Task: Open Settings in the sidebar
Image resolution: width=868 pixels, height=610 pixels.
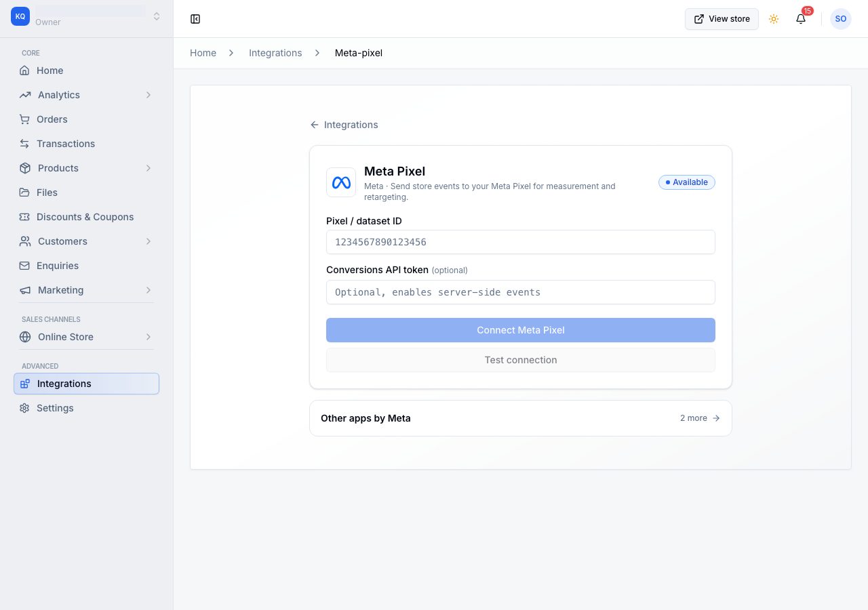Action: (86, 408)
